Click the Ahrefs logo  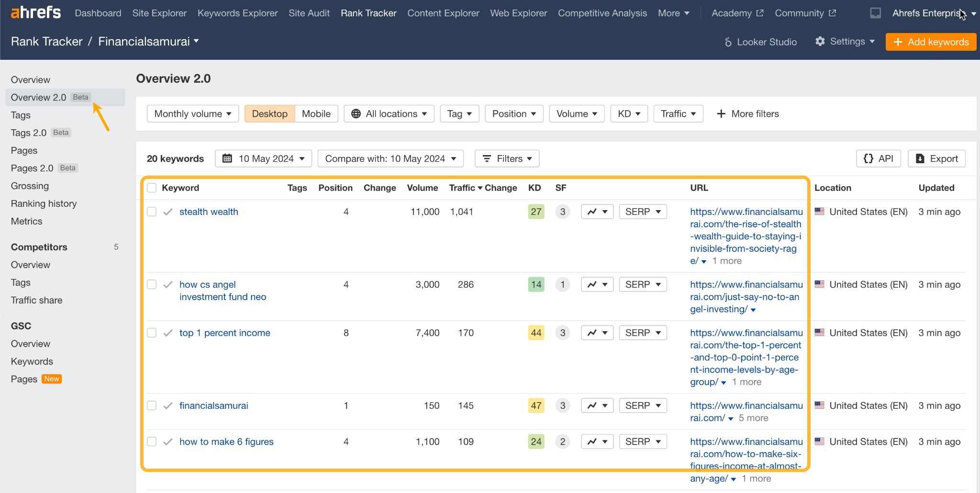coord(35,12)
